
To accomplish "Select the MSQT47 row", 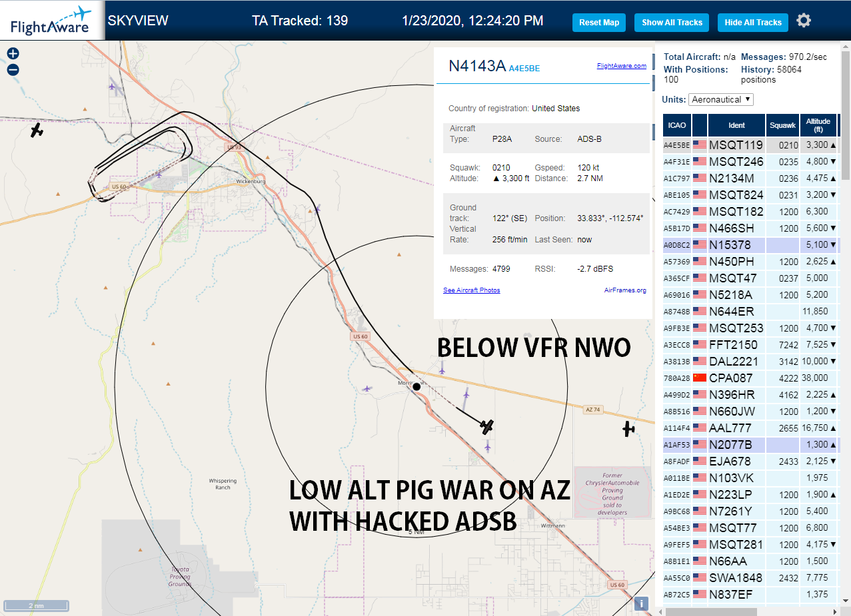I will tap(750, 278).
